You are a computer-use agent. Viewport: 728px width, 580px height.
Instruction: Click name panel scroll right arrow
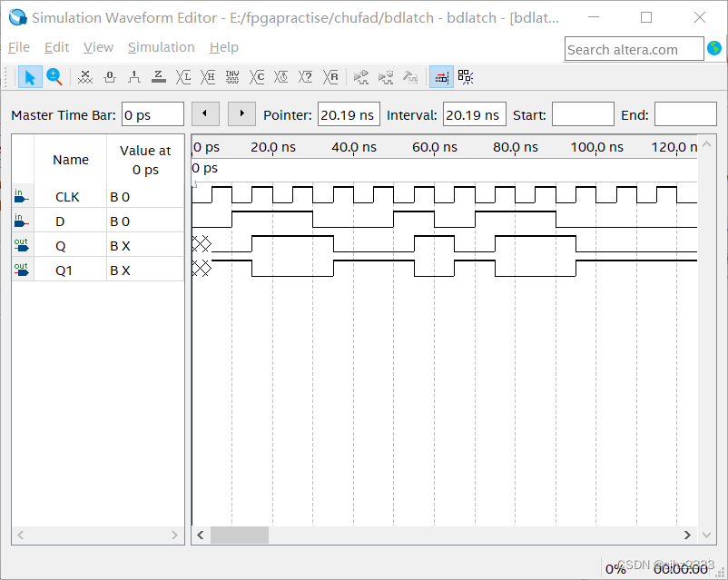[x=174, y=535]
